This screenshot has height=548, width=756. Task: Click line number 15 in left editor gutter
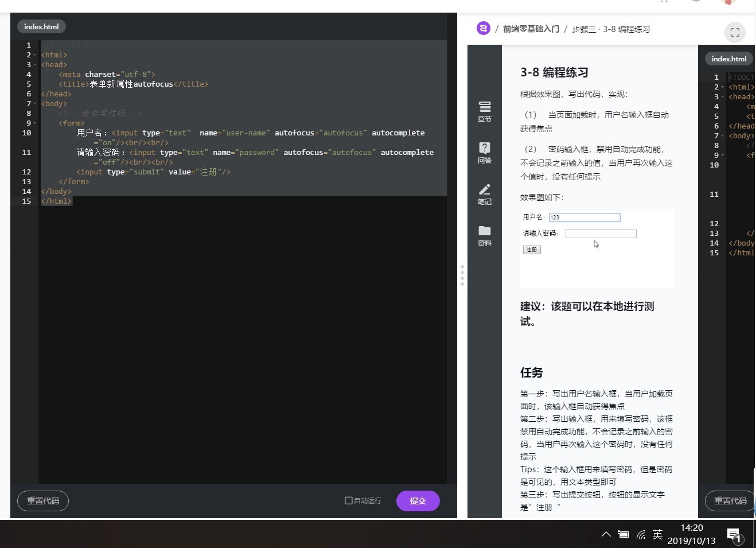26,201
